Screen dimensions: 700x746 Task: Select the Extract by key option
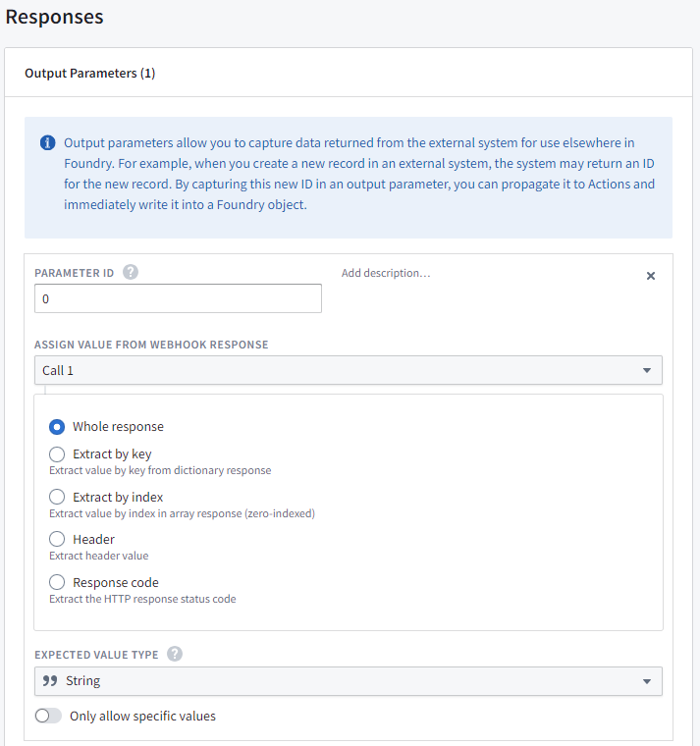(57, 454)
